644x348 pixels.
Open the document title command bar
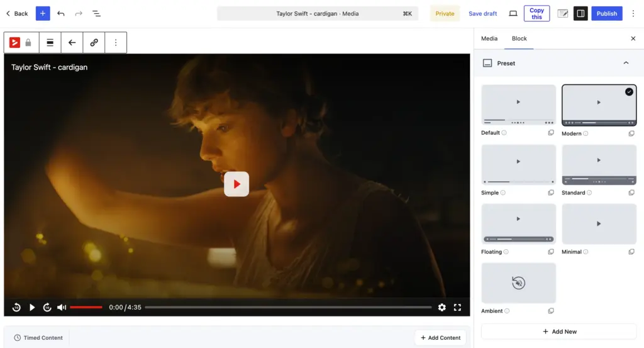pos(318,14)
